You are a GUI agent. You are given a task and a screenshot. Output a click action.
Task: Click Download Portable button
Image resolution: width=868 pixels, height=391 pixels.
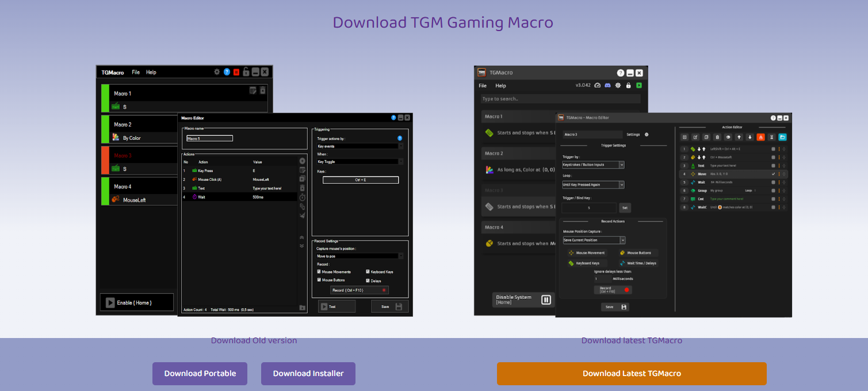point(200,374)
